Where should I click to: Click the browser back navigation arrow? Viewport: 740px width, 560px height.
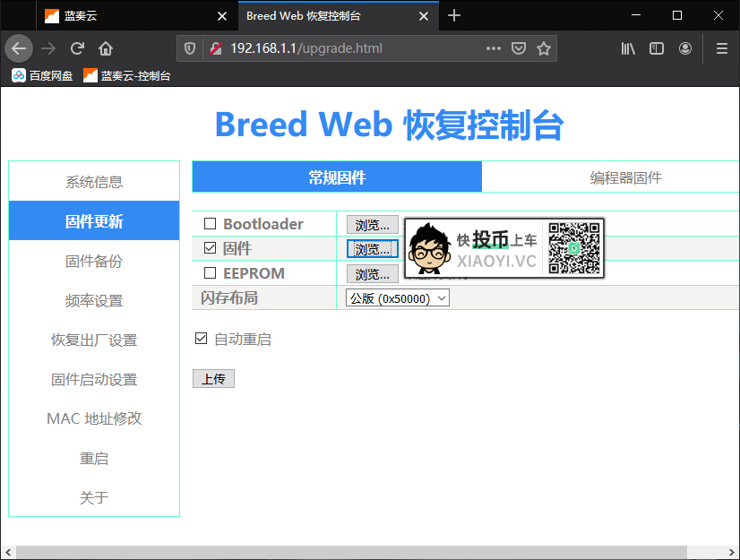click(19, 48)
